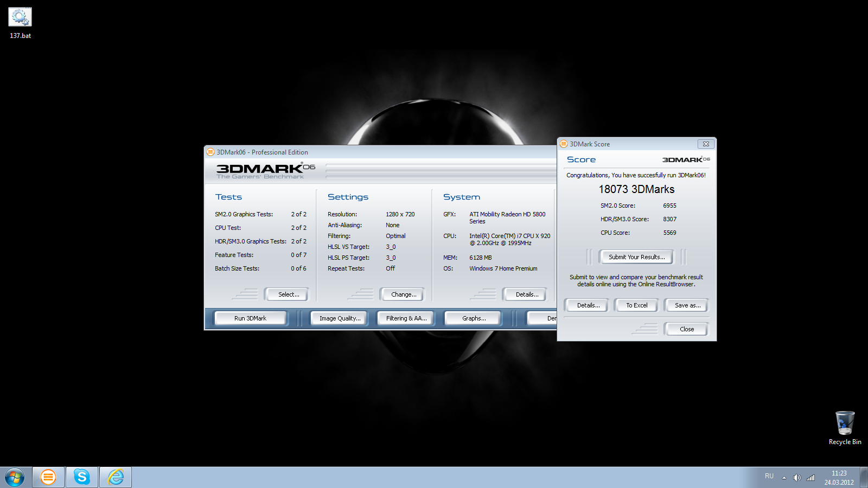Screen dimensions: 868x488
Task: Click HLSL VS Target 3_0 value
Action: point(391,247)
